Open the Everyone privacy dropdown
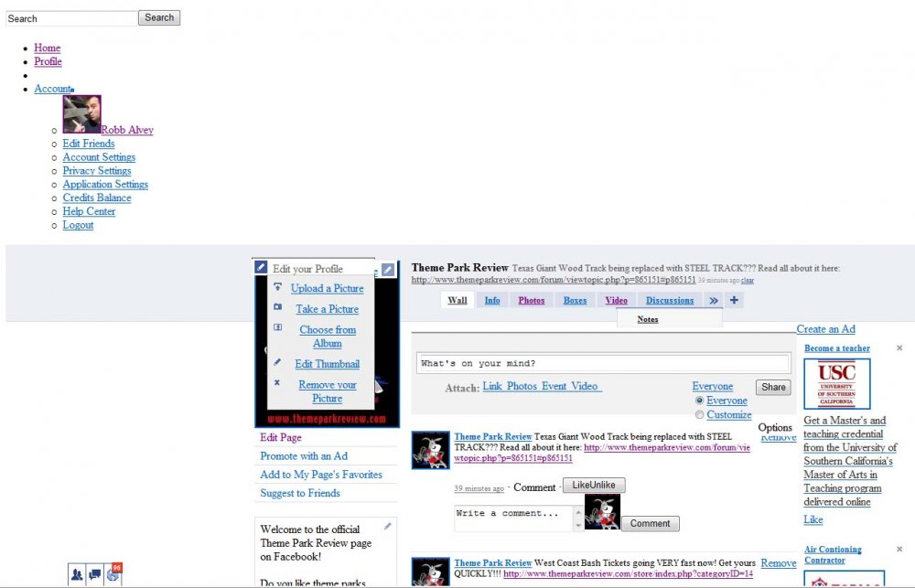The height and width of the screenshot is (588, 915). point(712,386)
